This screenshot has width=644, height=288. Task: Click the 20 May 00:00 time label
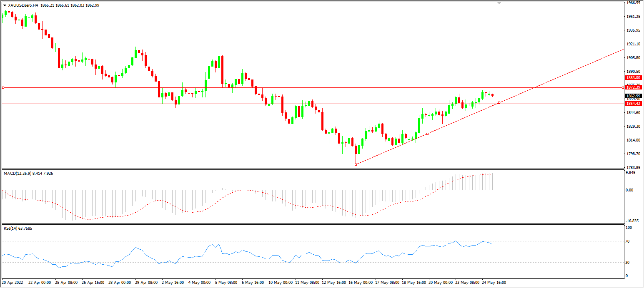[440, 282]
